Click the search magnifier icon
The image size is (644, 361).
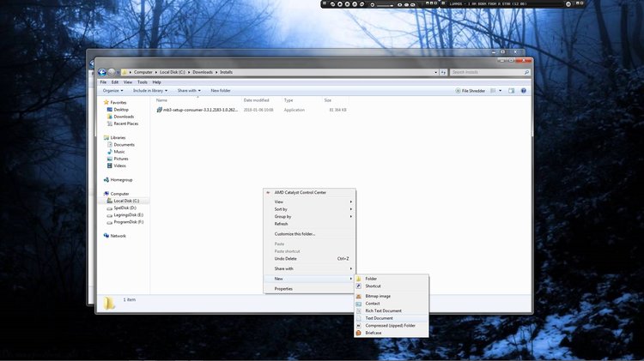(x=526, y=72)
